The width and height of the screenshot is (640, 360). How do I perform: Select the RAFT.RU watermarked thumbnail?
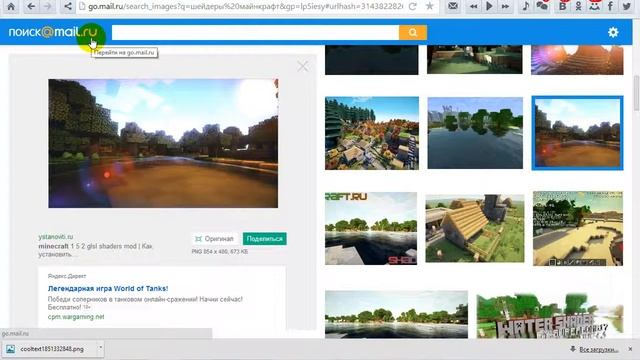point(371,229)
